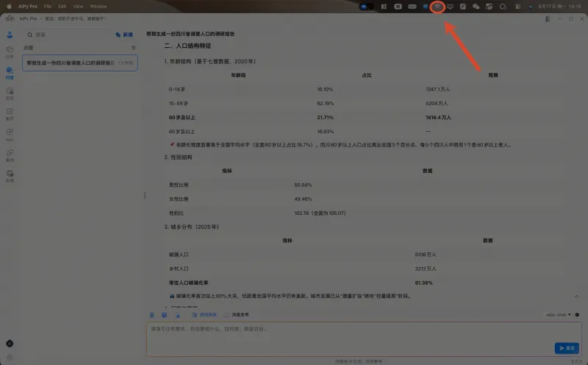Open the 任务 section in left sidebar
The width and height of the screenshot is (588, 365).
(10, 52)
